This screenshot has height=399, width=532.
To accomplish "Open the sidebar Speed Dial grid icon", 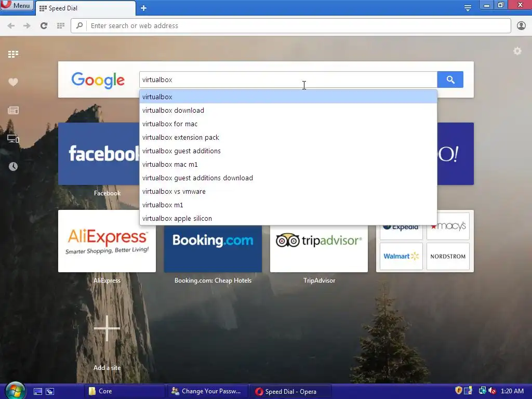I will pos(13,54).
